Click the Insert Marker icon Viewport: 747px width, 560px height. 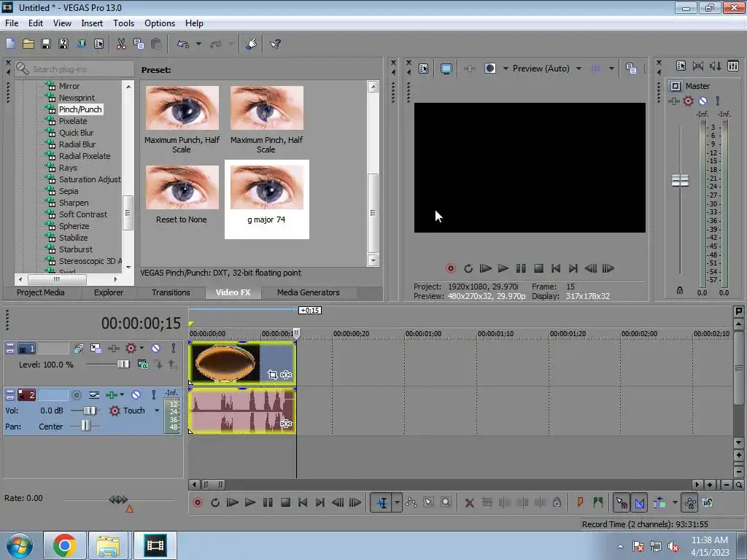pos(580,502)
